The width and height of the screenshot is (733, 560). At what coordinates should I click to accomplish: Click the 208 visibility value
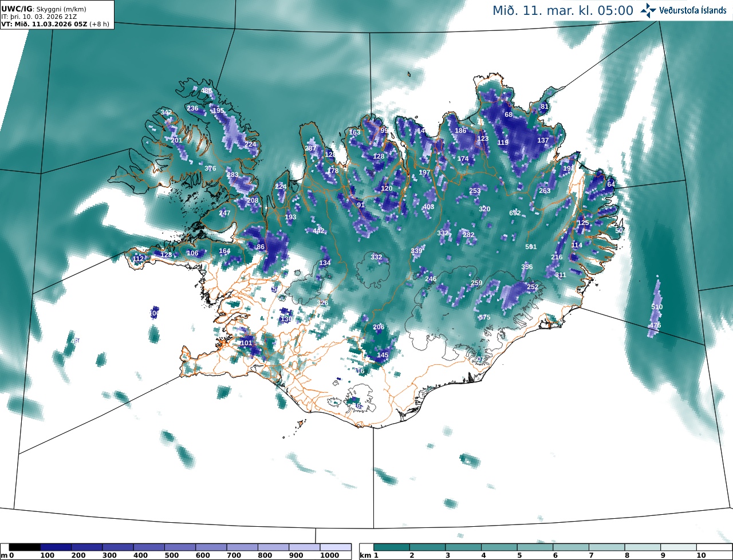click(253, 200)
